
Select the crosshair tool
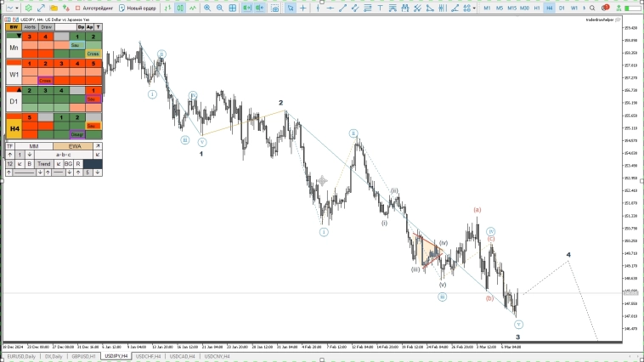coord(303,8)
